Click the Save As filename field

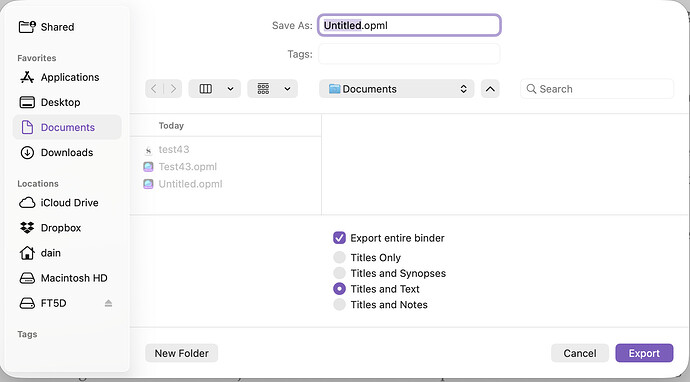pyautogui.click(x=409, y=25)
